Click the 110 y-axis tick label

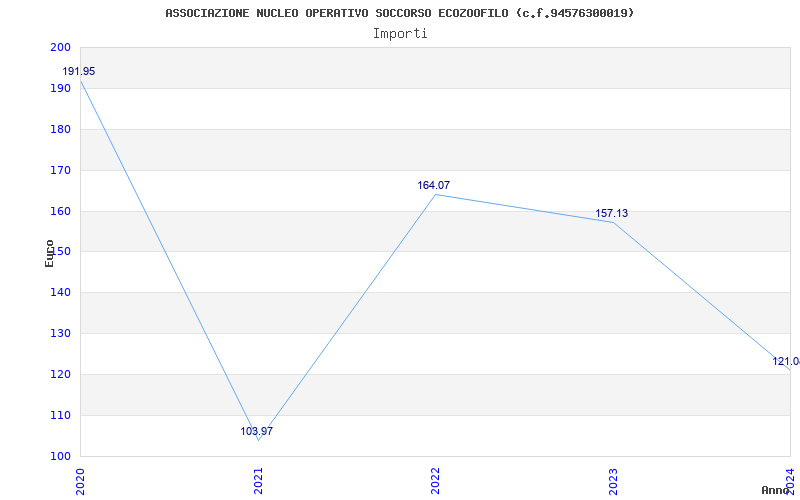click(60, 415)
